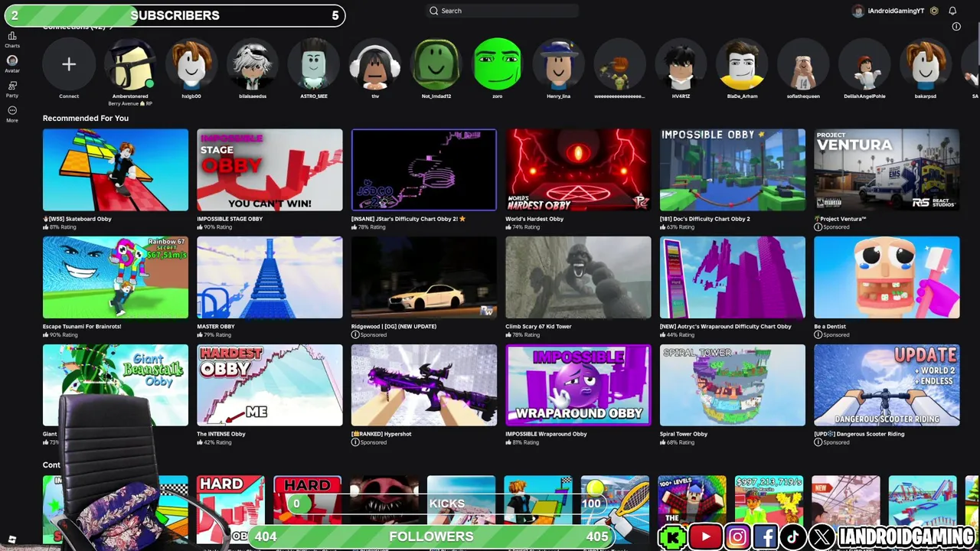Open zoro's green face avatar

coord(498,64)
